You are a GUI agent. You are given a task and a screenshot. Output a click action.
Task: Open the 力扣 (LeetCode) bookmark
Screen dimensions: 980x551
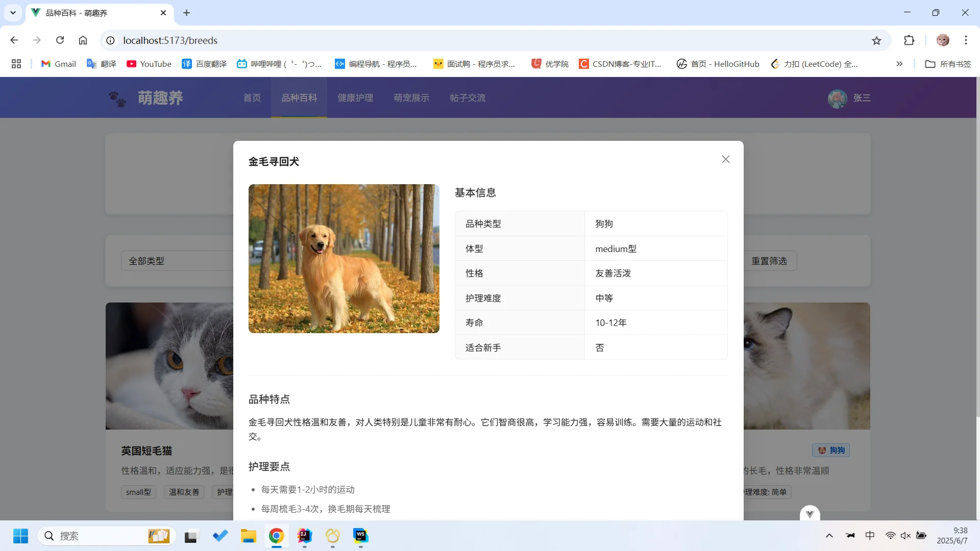pos(814,64)
